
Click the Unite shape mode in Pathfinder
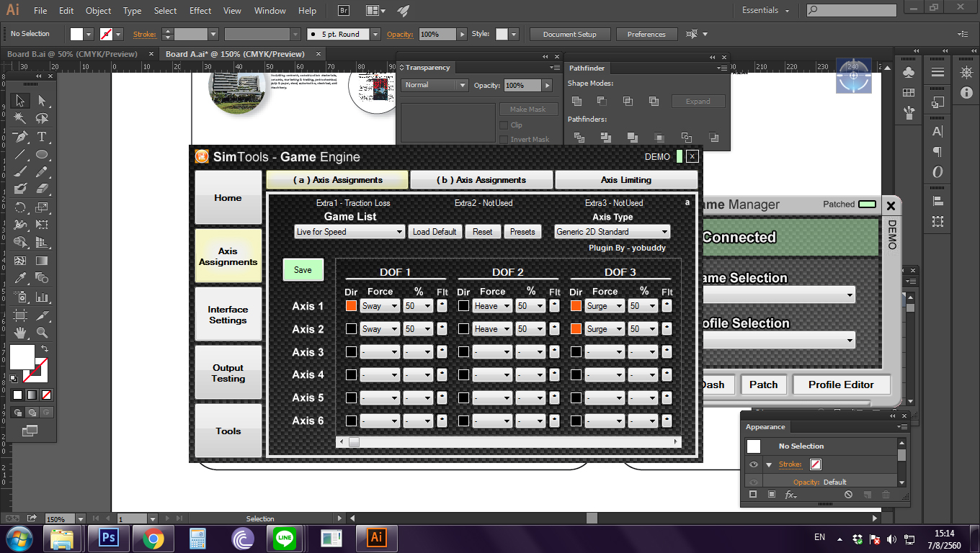pos(577,101)
